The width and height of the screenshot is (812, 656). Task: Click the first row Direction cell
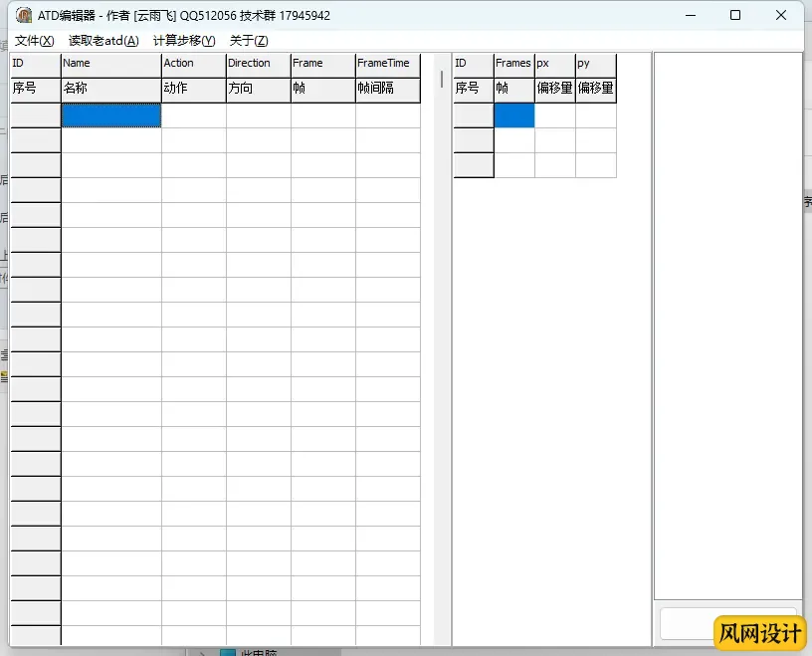click(x=258, y=115)
